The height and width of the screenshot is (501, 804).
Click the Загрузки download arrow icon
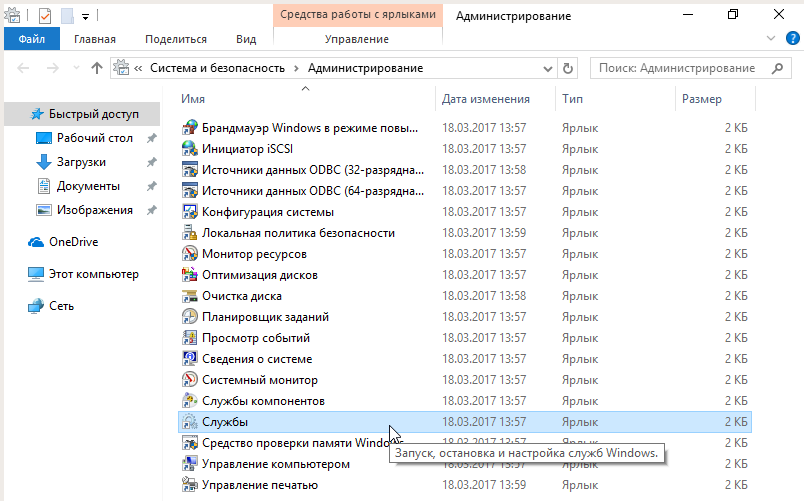coord(44,162)
